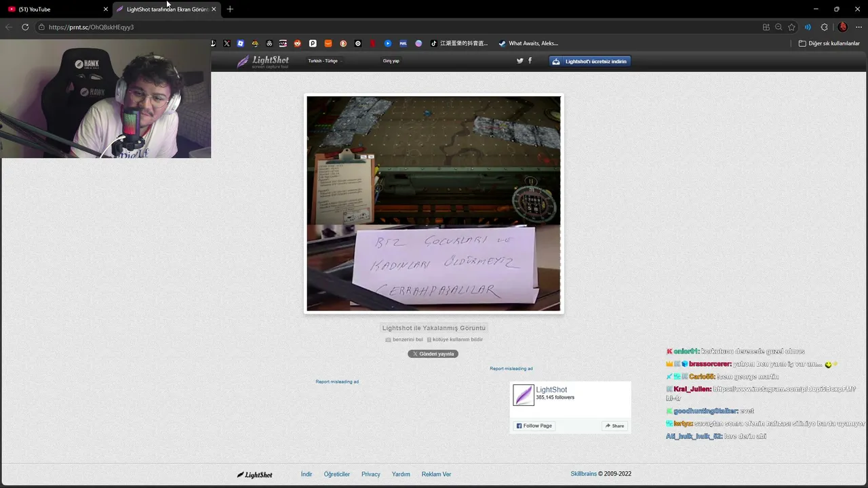The width and height of the screenshot is (868, 488).
Task: Open the İndir footer link
Action: click(x=307, y=474)
